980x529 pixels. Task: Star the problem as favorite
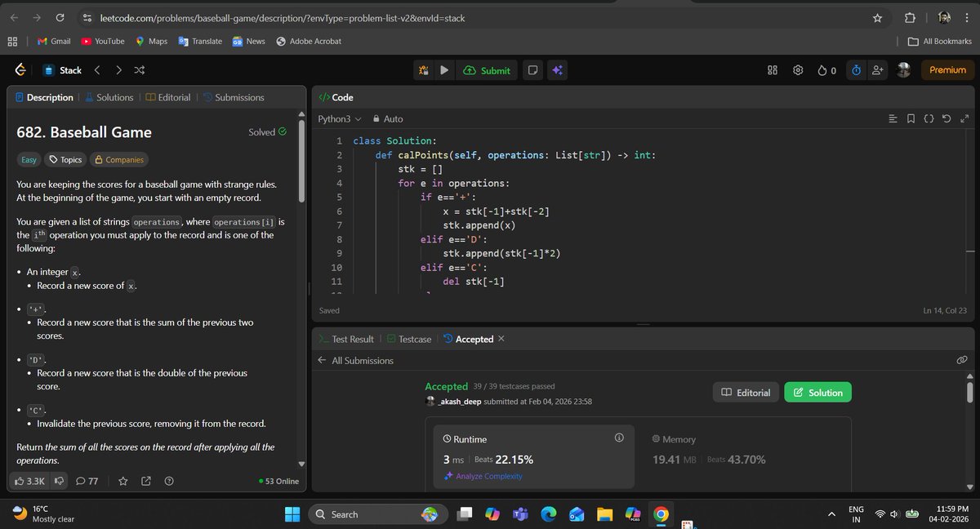[123, 481]
